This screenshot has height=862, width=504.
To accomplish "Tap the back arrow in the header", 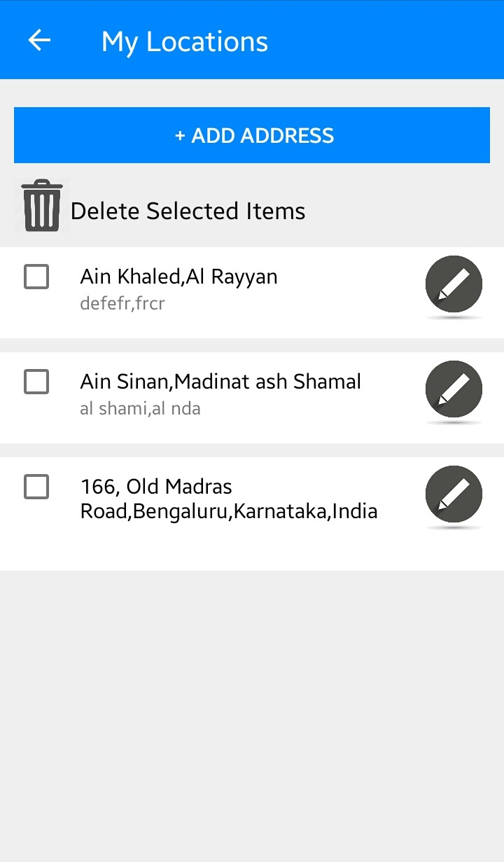I will tap(39, 41).
